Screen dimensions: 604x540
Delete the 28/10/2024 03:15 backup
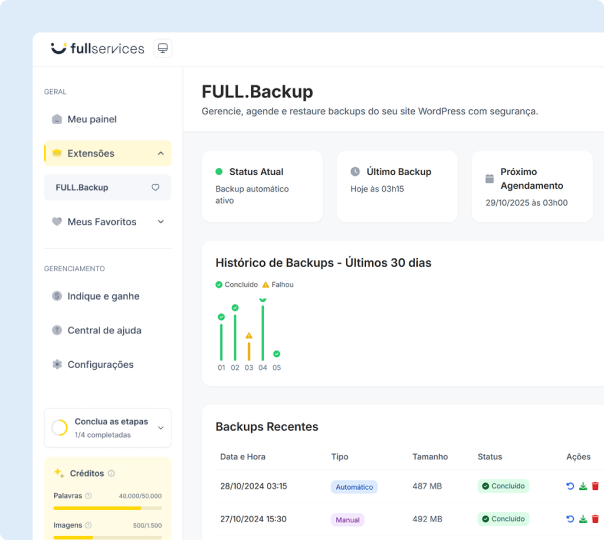point(595,486)
